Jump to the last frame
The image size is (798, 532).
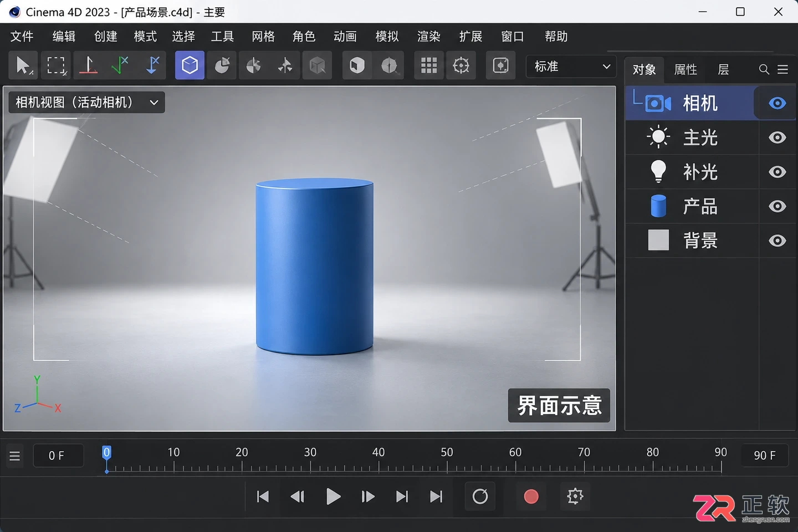tap(436, 497)
